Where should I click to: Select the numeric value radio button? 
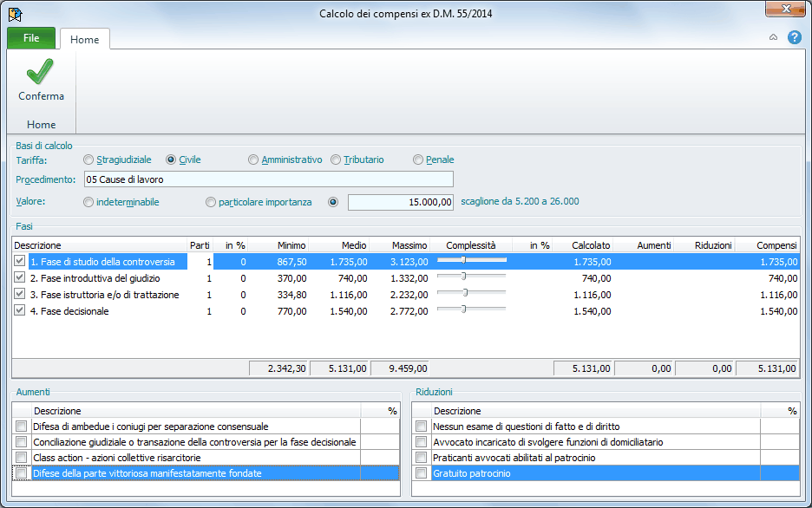click(x=333, y=202)
